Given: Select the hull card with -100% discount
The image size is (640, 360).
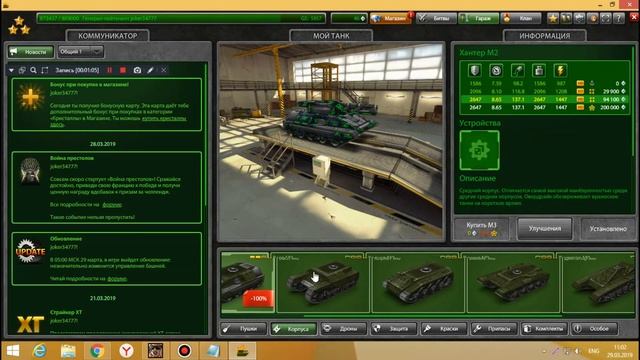Looking at the screenshot, I should click(x=247, y=282).
